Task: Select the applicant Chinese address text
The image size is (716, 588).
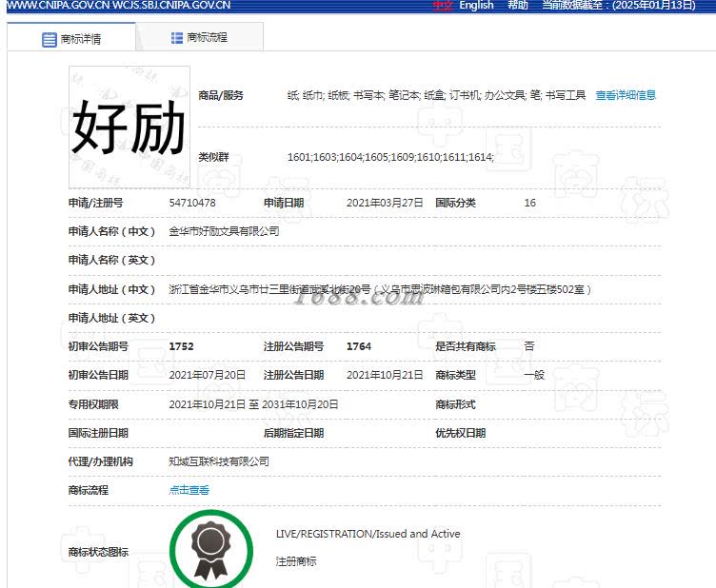Action: coord(380,289)
